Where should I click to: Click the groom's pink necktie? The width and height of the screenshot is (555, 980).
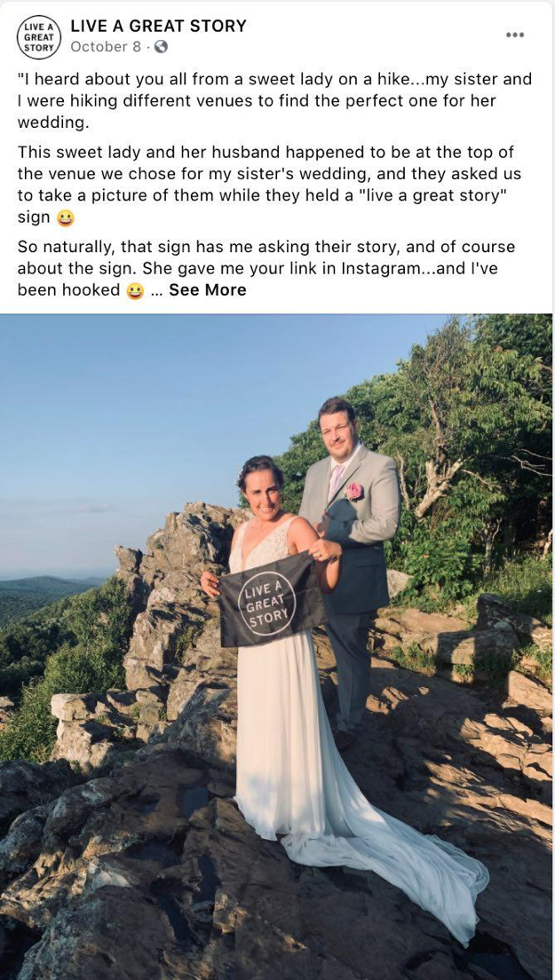pos(335,482)
